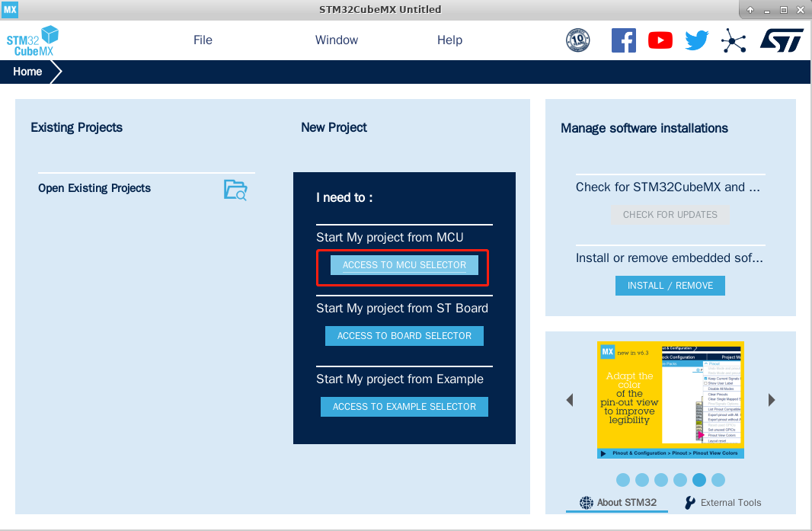The width and height of the screenshot is (812, 531).
Task: Show previous slide with left carousel arrow
Action: pyautogui.click(x=569, y=400)
